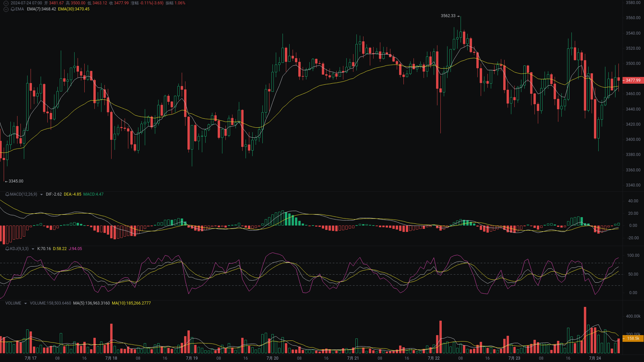The image size is (644, 362).
Task: Collapse the EMA row using its circled chevron icon
Action: pos(6,9)
